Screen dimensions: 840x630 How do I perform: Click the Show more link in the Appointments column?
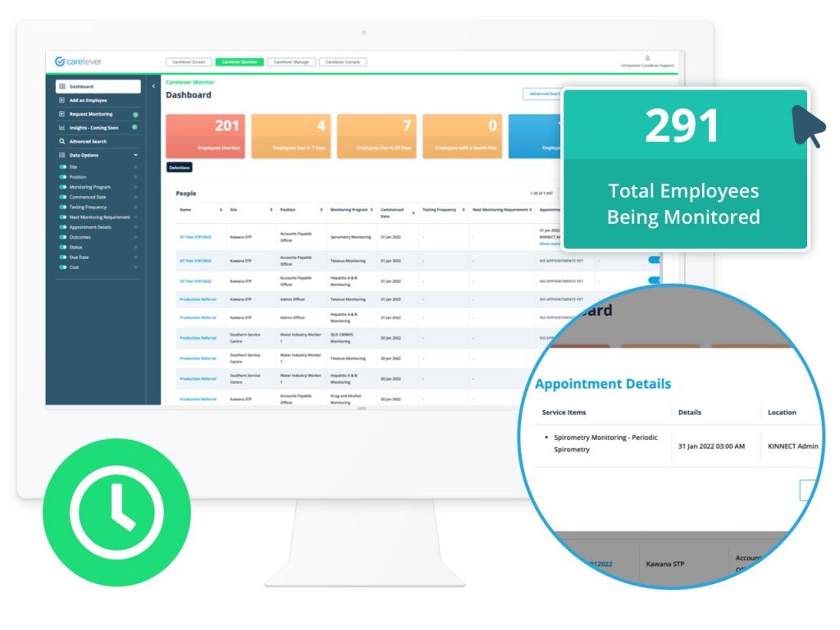point(548,244)
